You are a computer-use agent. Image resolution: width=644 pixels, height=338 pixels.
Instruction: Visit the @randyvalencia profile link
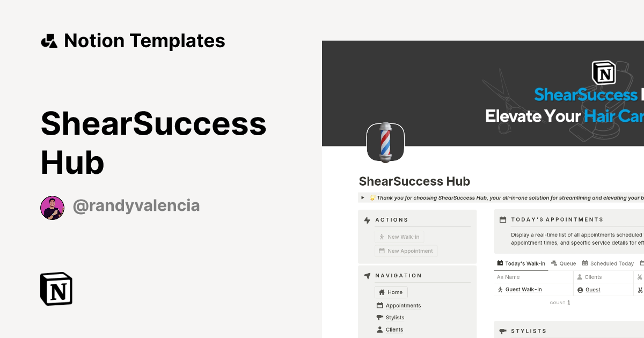point(137,205)
